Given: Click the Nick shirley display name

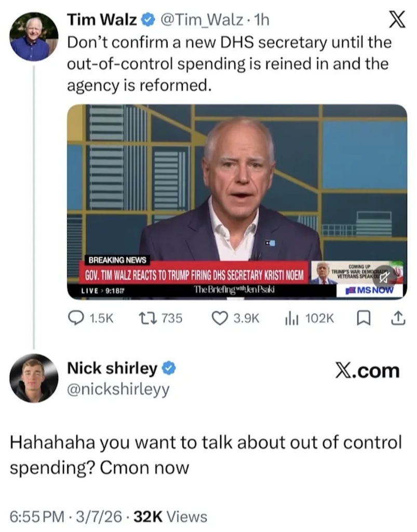Looking at the screenshot, I should coord(112,368).
